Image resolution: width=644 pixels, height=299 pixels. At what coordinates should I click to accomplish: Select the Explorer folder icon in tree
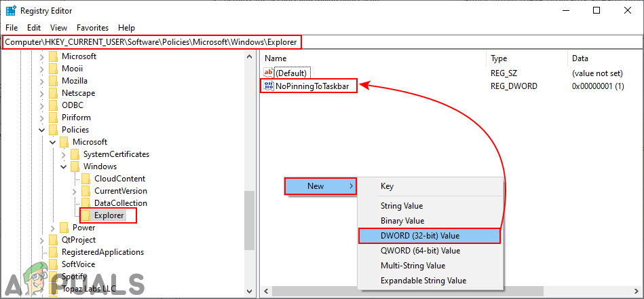86,215
